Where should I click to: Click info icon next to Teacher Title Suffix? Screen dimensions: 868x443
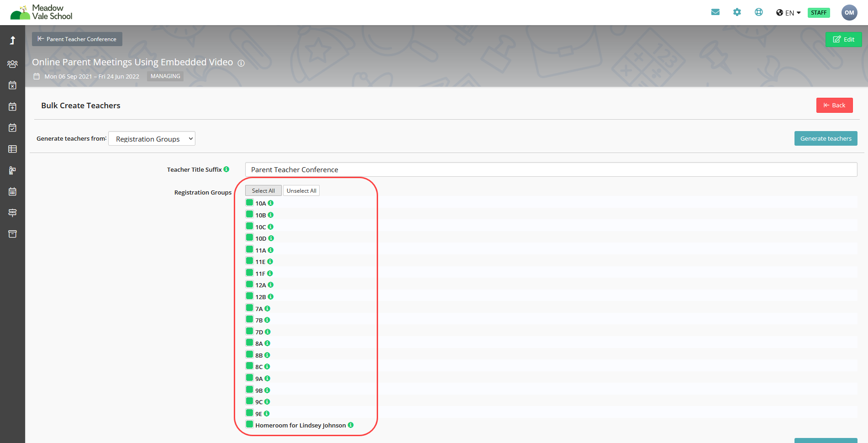[226, 169]
